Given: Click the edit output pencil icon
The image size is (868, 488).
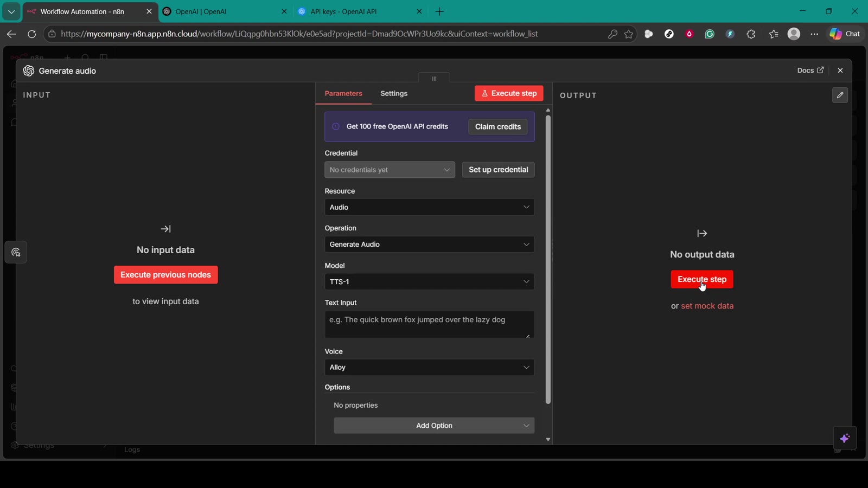Looking at the screenshot, I should point(840,95).
